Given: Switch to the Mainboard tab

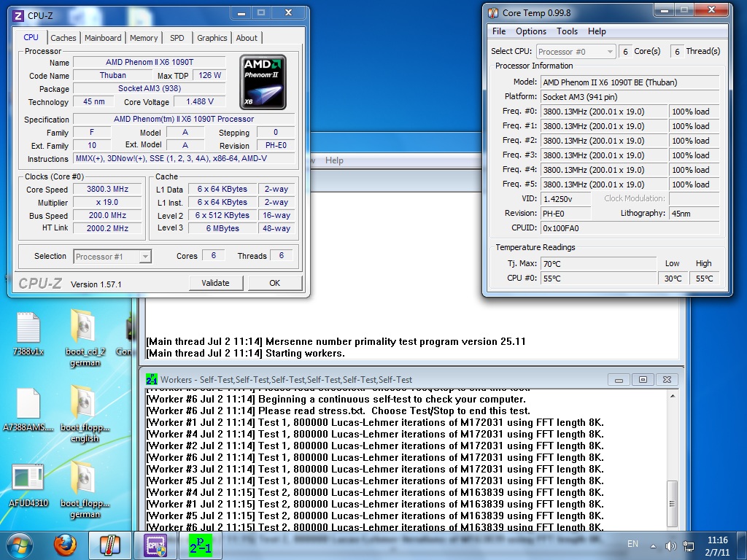Looking at the screenshot, I should [x=103, y=38].
